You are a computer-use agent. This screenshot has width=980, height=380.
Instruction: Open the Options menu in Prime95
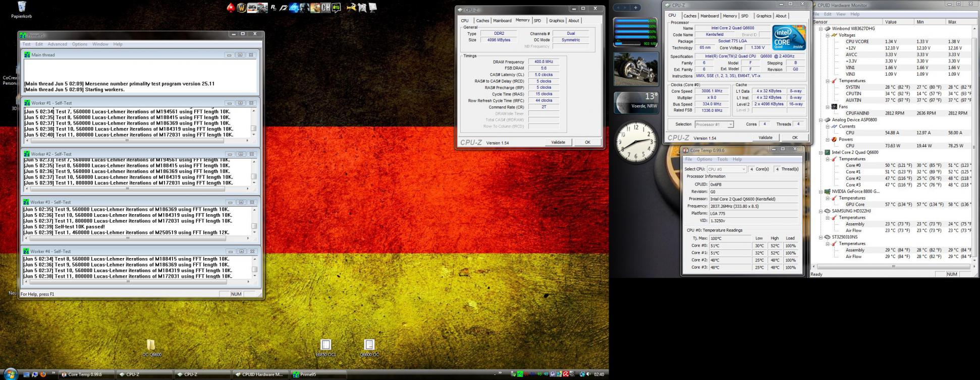(x=80, y=44)
